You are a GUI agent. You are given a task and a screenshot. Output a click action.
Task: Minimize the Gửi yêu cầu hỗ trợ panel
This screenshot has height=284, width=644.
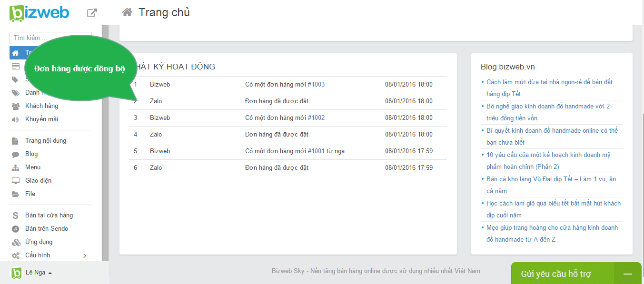pyautogui.click(x=627, y=274)
